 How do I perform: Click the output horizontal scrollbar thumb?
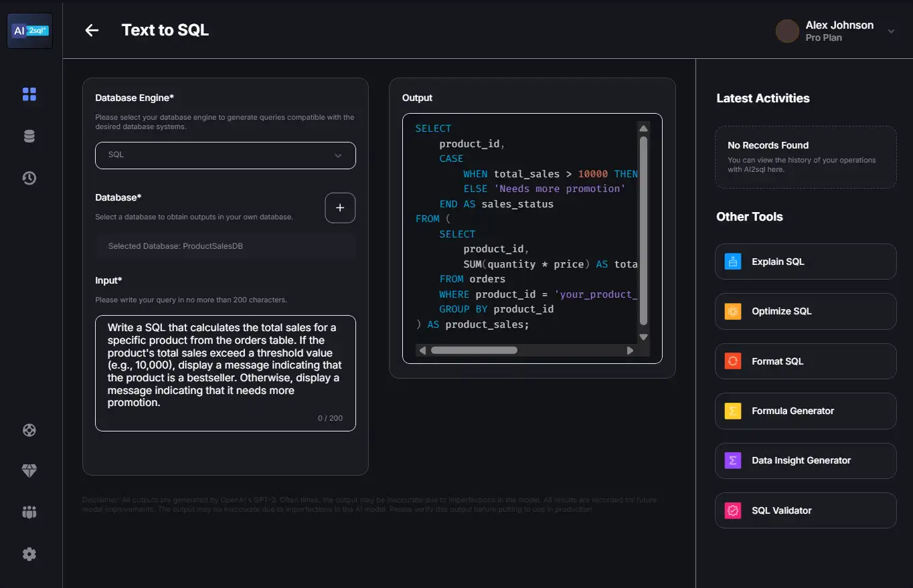[474, 350]
